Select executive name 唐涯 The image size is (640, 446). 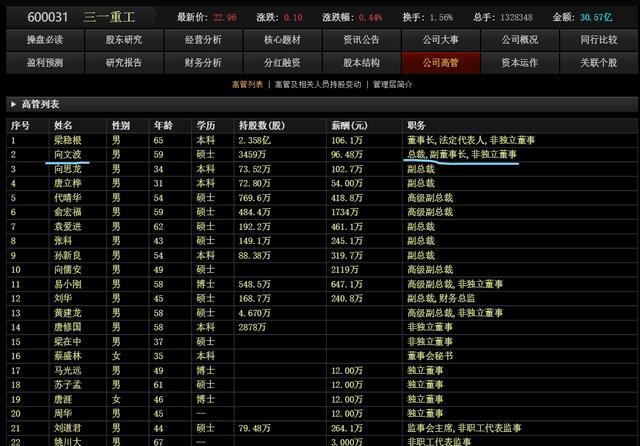[x=63, y=399]
